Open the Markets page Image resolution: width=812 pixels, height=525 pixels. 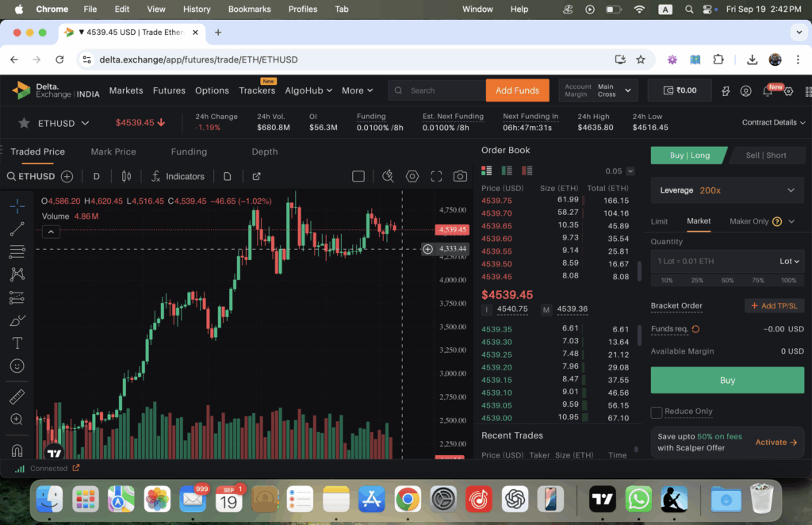tap(126, 90)
